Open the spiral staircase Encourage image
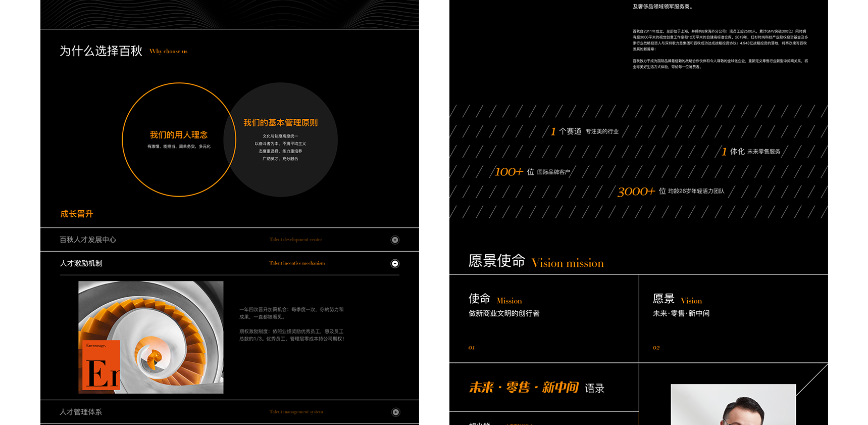868x425 pixels. (x=151, y=337)
